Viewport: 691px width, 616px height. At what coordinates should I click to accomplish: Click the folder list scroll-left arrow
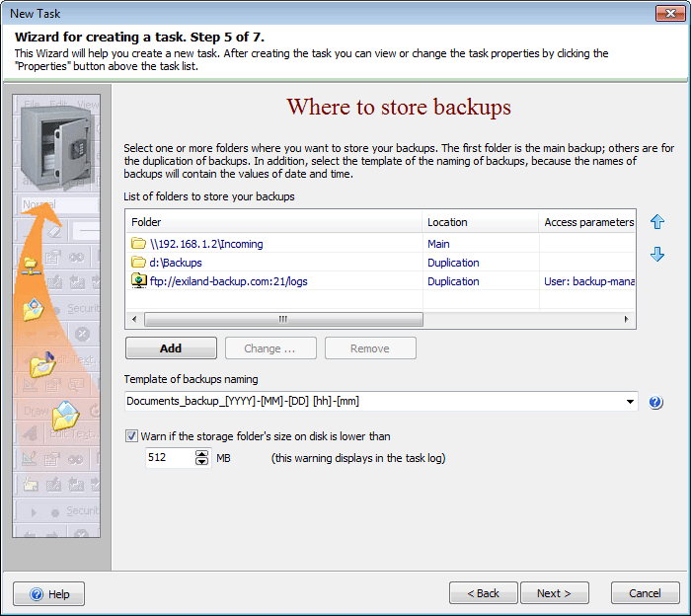pos(134,319)
